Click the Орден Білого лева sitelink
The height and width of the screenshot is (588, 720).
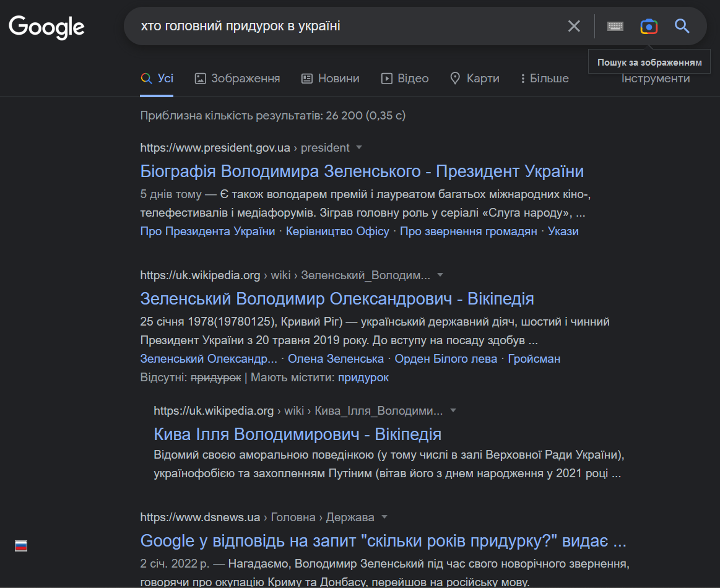pyautogui.click(x=446, y=359)
